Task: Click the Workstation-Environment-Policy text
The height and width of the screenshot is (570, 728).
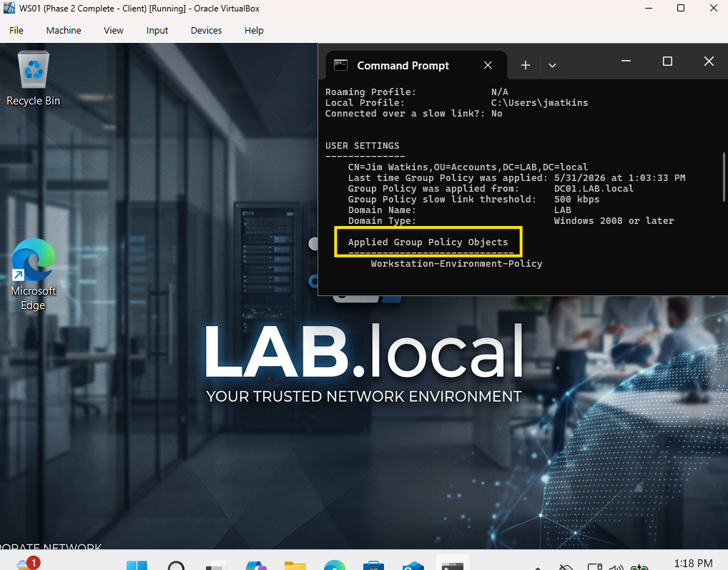Action: pos(456,264)
